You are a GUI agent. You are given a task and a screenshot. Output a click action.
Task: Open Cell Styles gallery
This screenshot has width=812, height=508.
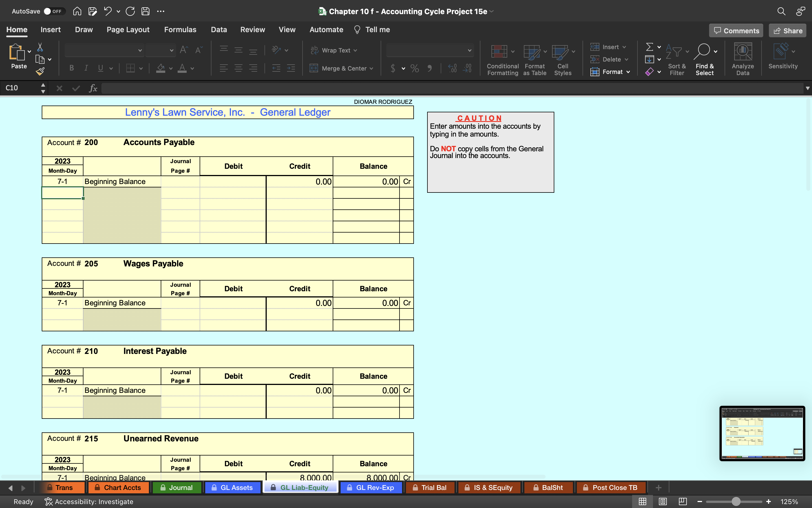point(563,60)
